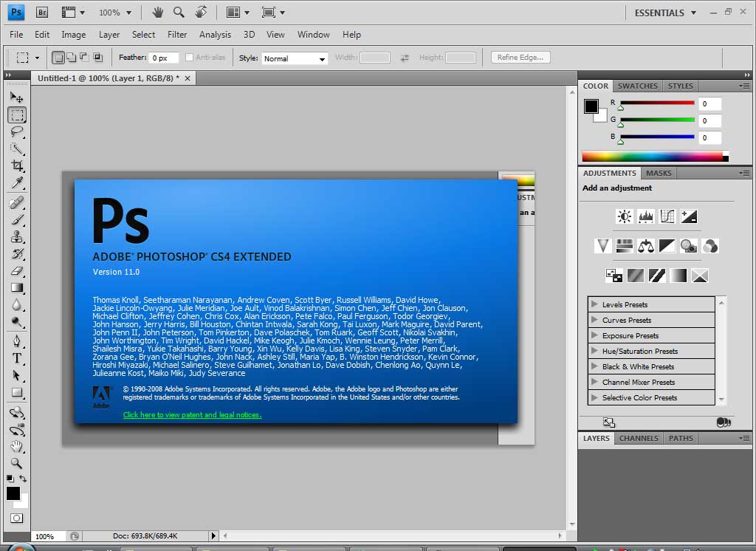Switch foreground and background colors
This screenshot has width=756, height=551.
pyautogui.click(x=24, y=479)
